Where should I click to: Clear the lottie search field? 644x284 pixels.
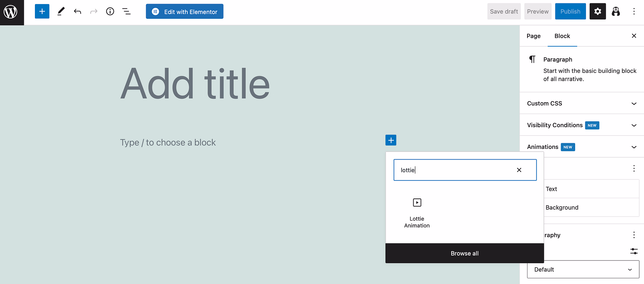tap(519, 170)
